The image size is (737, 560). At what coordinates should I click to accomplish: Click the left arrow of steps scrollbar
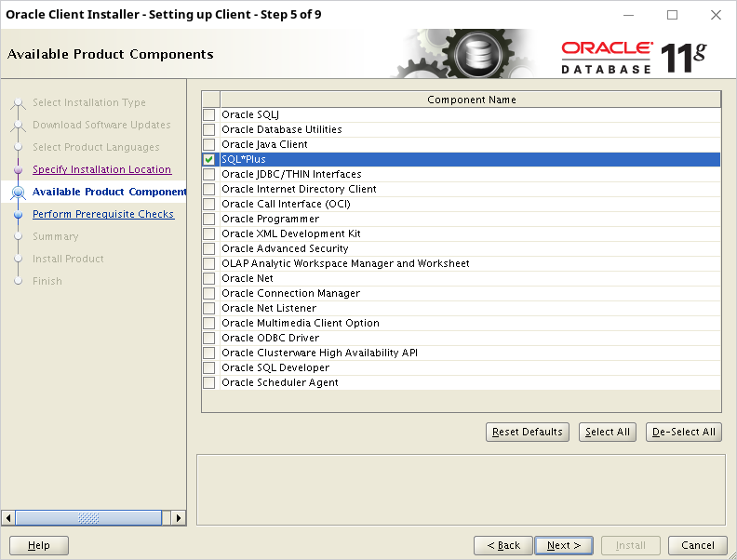click(8, 518)
